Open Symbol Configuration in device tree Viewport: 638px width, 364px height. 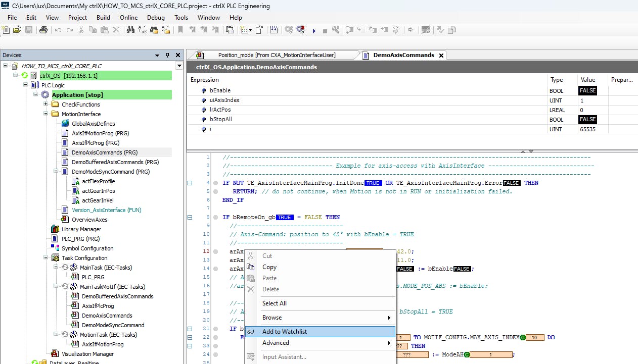pyautogui.click(x=87, y=248)
